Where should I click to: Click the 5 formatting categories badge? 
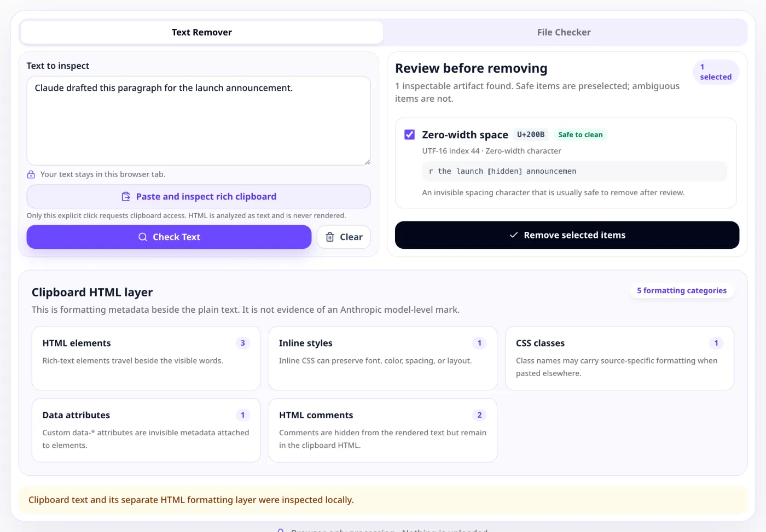(682, 290)
